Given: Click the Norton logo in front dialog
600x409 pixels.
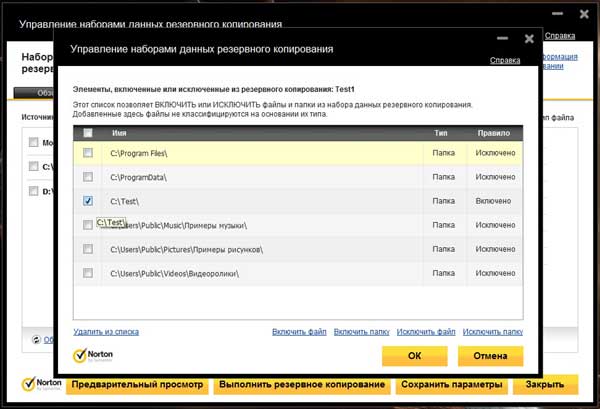Looking at the screenshot, I should point(93,355).
